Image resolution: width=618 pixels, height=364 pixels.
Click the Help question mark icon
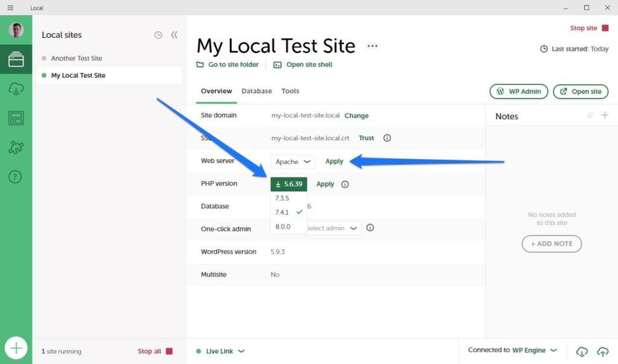point(16,177)
